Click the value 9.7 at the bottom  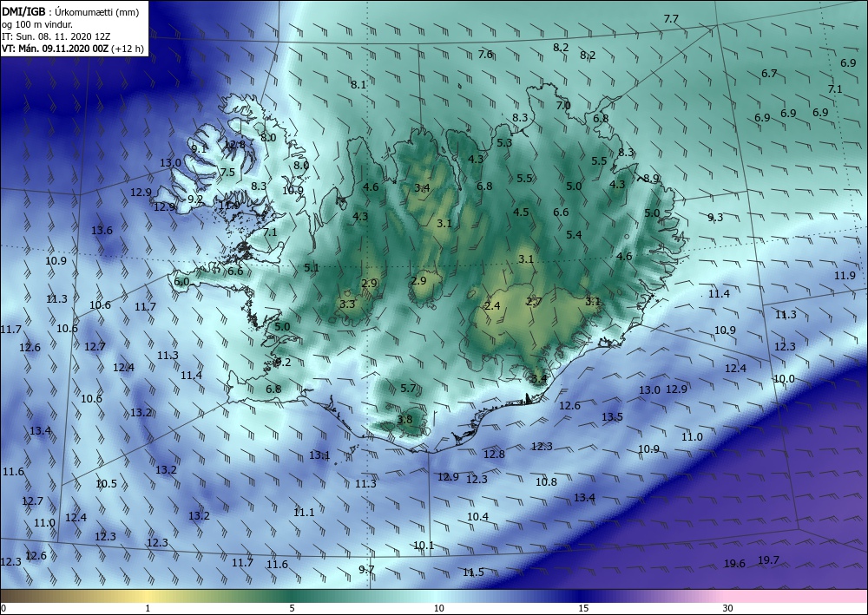coord(366,569)
